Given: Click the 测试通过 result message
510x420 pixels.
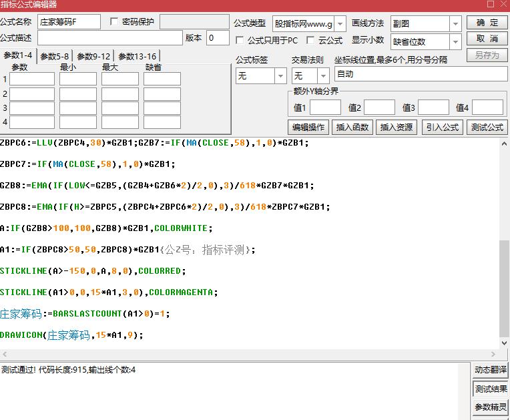Looking at the screenshot, I should 68,370.
